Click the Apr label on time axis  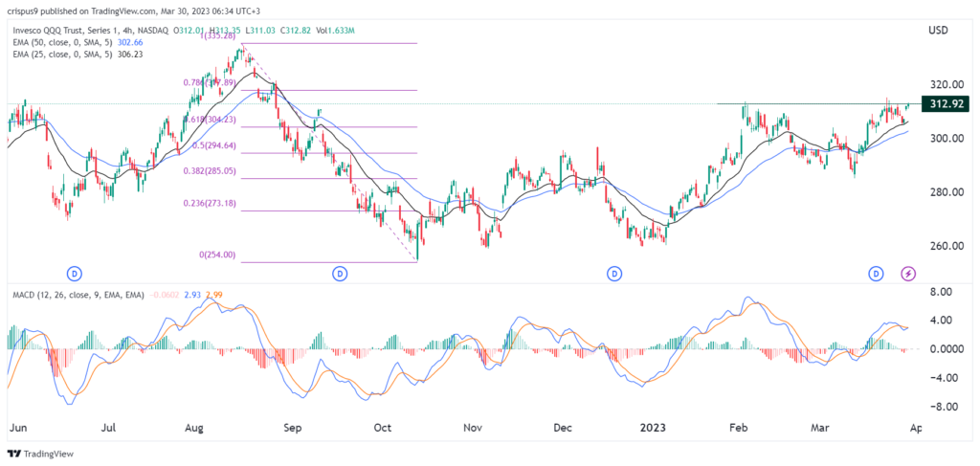coord(916,429)
